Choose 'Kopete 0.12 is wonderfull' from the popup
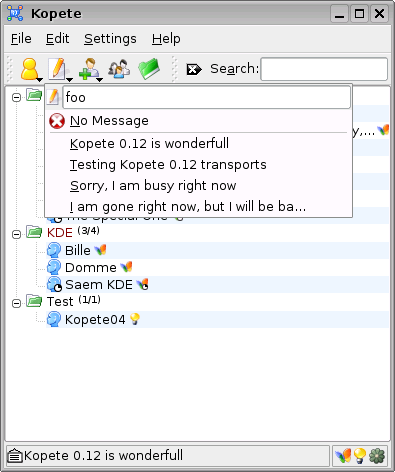This screenshot has height=472, width=395. click(x=198, y=144)
